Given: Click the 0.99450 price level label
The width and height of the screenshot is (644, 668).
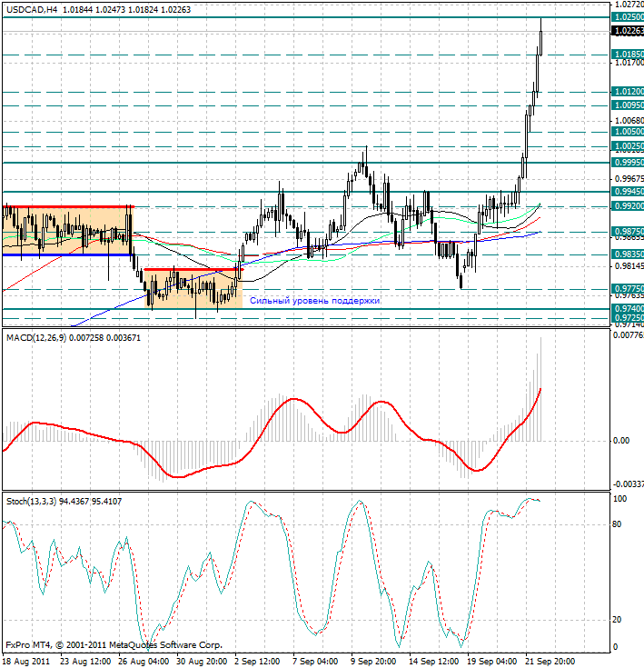Looking at the screenshot, I should pos(628,192).
